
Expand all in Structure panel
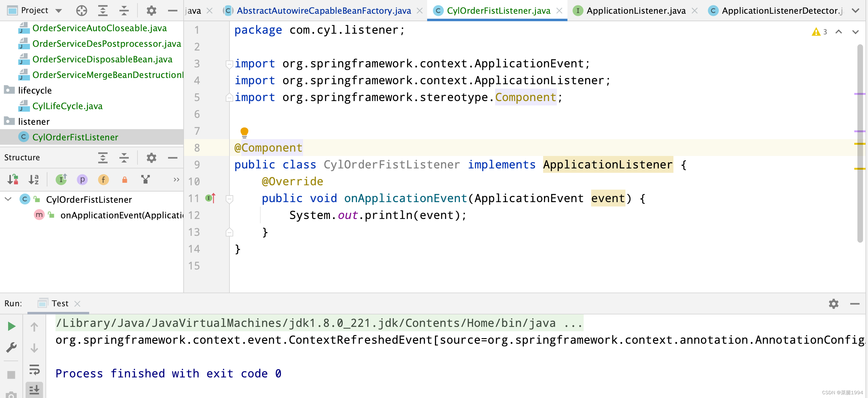click(103, 158)
